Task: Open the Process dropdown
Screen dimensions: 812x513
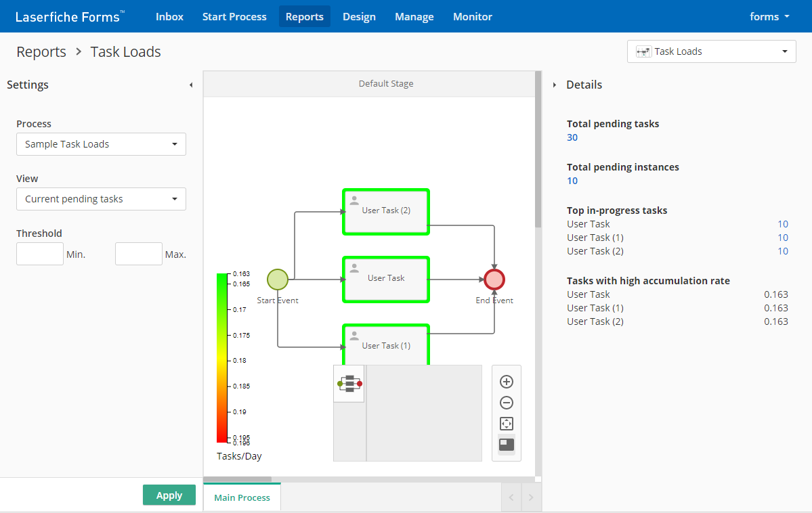Action: click(x=101, y=144)
